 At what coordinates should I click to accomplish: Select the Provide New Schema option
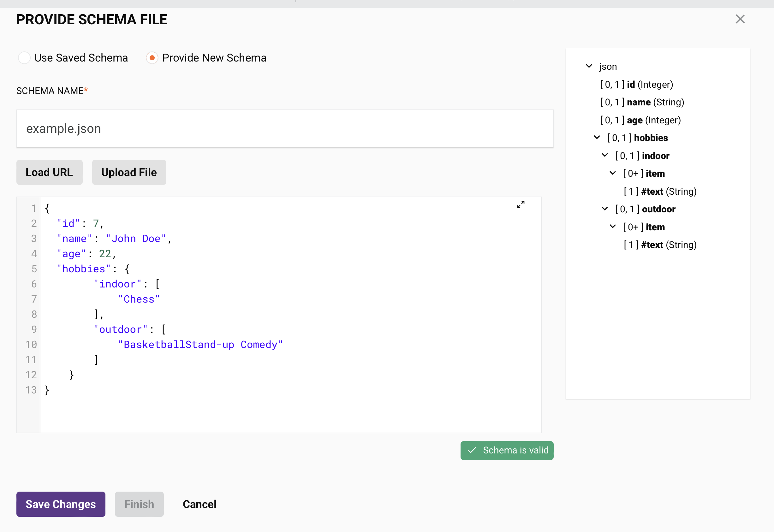pyautogui.click(x=152, y=58)
